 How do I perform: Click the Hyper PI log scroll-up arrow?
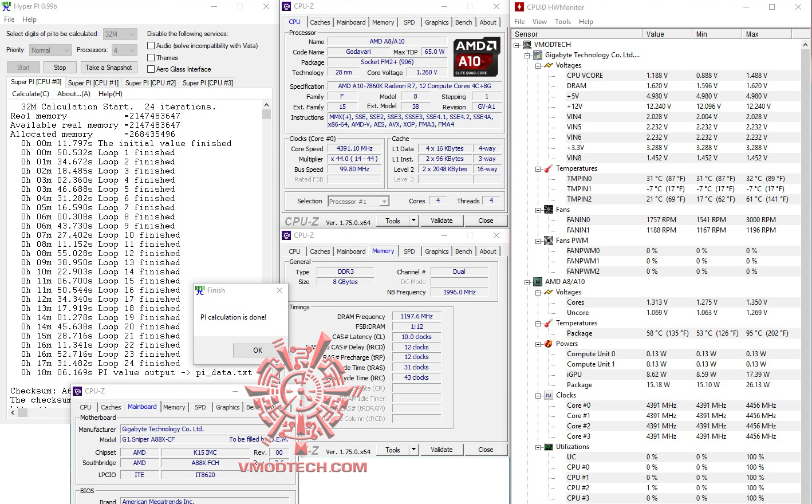pos(266,105)
